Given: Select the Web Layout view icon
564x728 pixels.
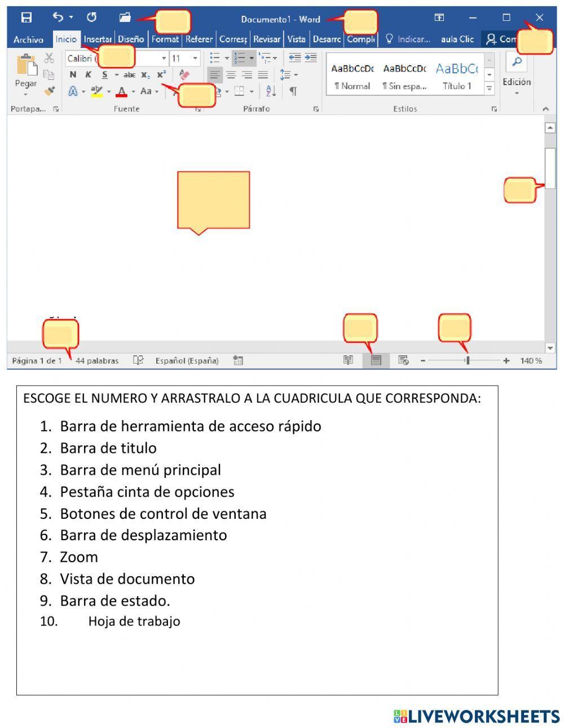Looking at the screenshot, I should click(x=403, y=360).
